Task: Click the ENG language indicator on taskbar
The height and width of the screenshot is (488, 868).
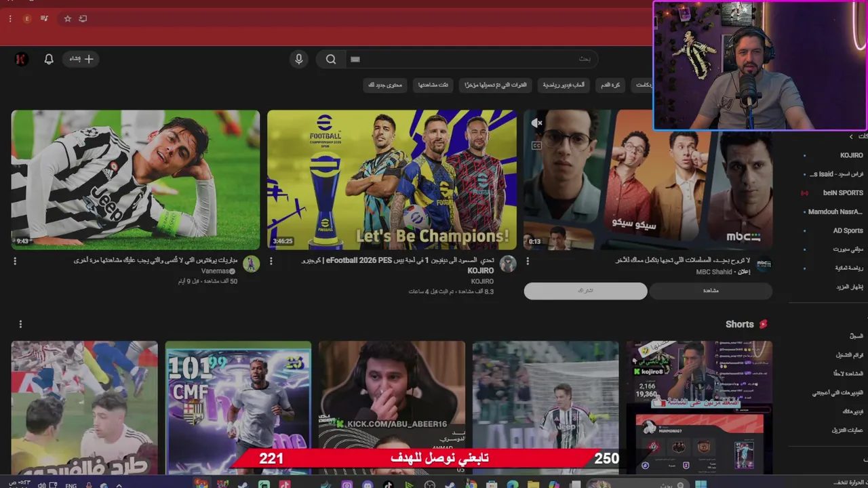Action: pyautogui.click(x=71, y=485)
